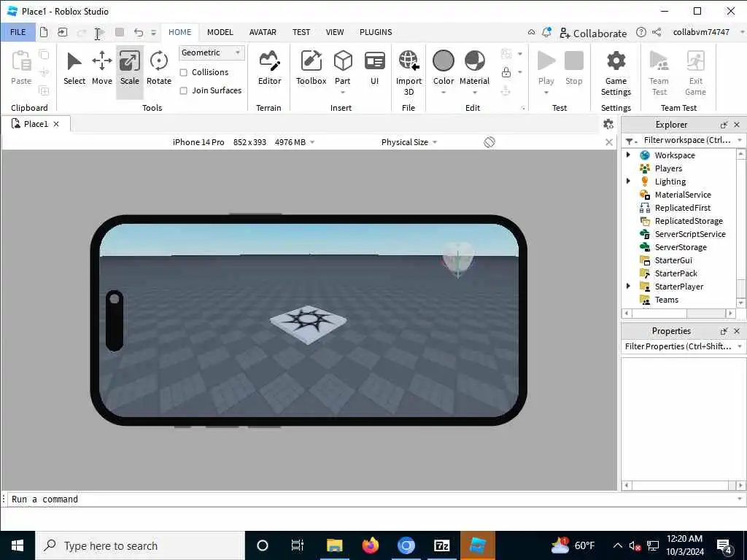Image resolution: width=747 pixels, height=560 pixels.
Task: Switch to the VIEW tab
Action: pyautogui.click(x=334, y=32)
